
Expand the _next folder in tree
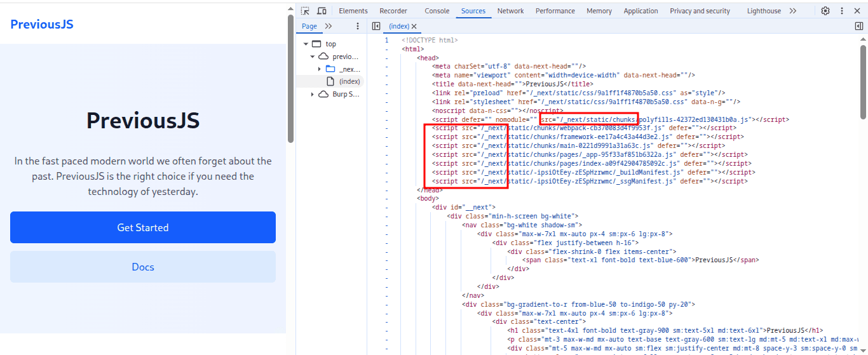320,69
